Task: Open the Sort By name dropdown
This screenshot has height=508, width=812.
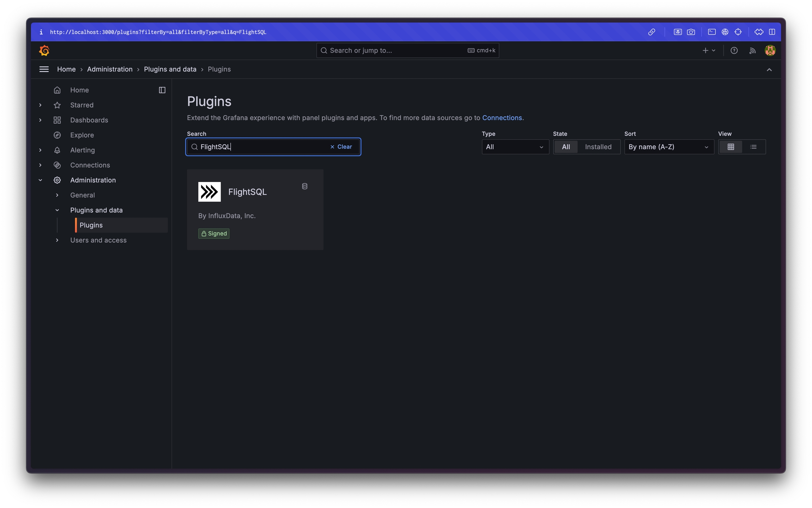Action: 669,147
